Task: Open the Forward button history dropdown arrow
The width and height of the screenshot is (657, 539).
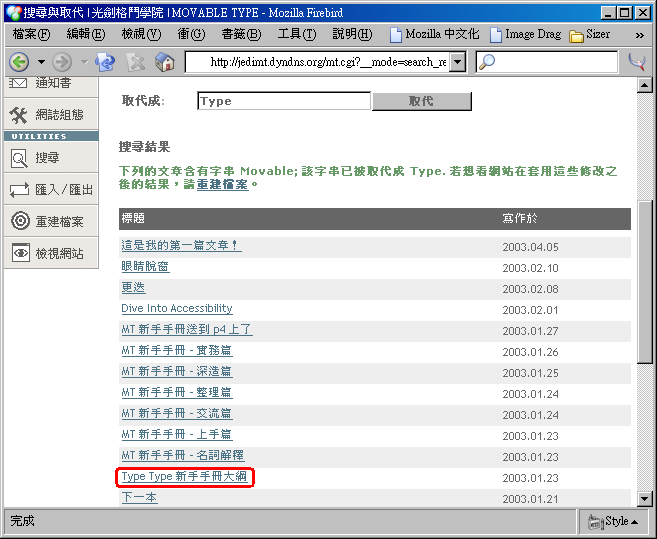Action: [x=84, y=62]
